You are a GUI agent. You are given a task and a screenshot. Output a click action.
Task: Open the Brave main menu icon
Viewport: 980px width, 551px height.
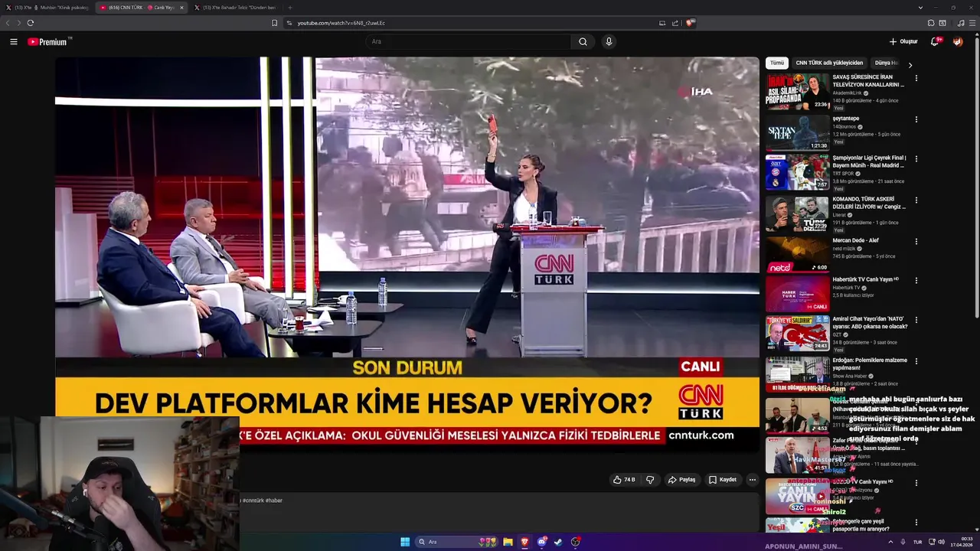[972, 23]
